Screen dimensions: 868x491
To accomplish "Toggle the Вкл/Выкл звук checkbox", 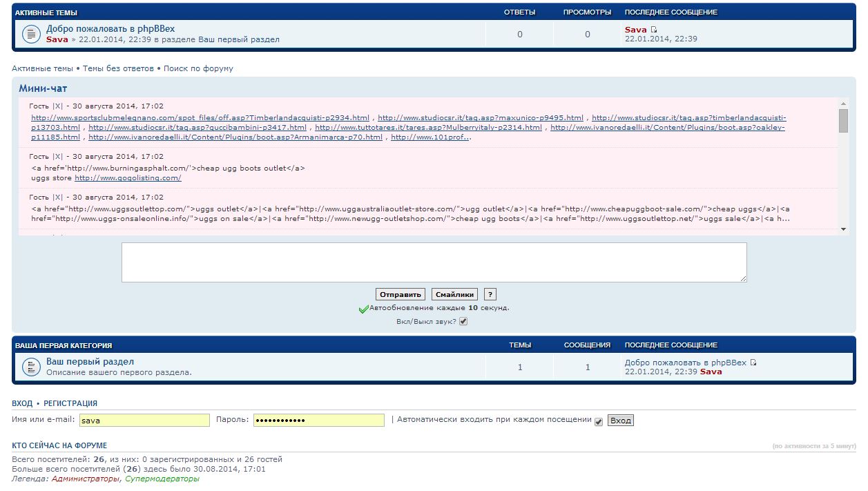I will pos(463,322).
